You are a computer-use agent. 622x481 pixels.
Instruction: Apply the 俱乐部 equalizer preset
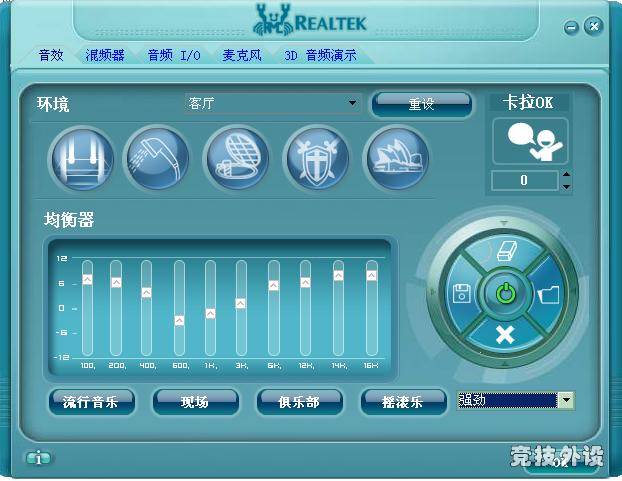(299, 402)
